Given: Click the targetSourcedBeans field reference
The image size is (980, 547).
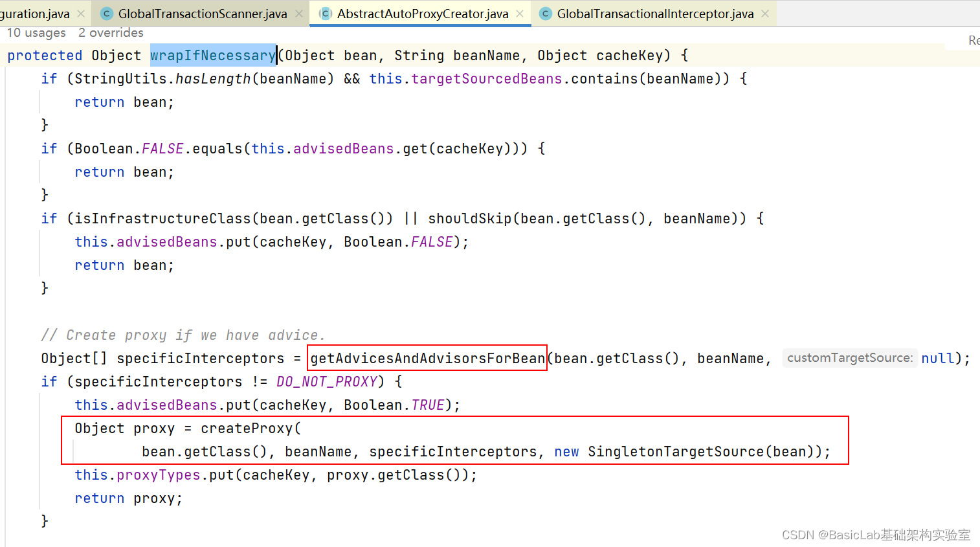Looking at the screenshot, I should (x=487, y=79).
